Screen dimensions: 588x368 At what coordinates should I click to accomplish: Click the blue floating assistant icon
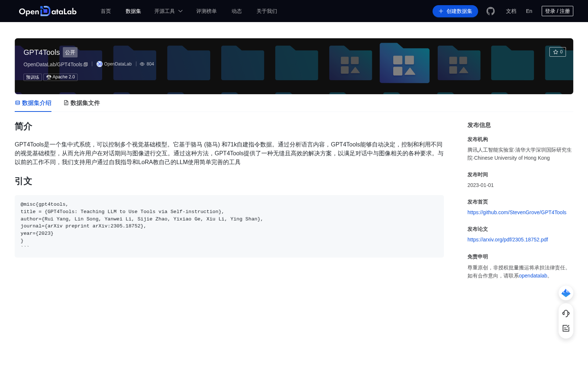coord(566,293)
